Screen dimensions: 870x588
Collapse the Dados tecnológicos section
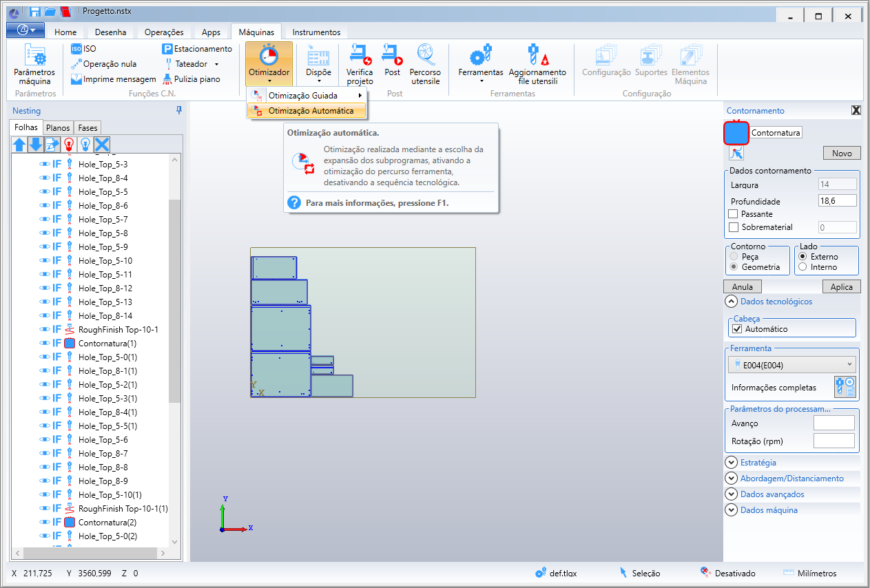point(730,302)
